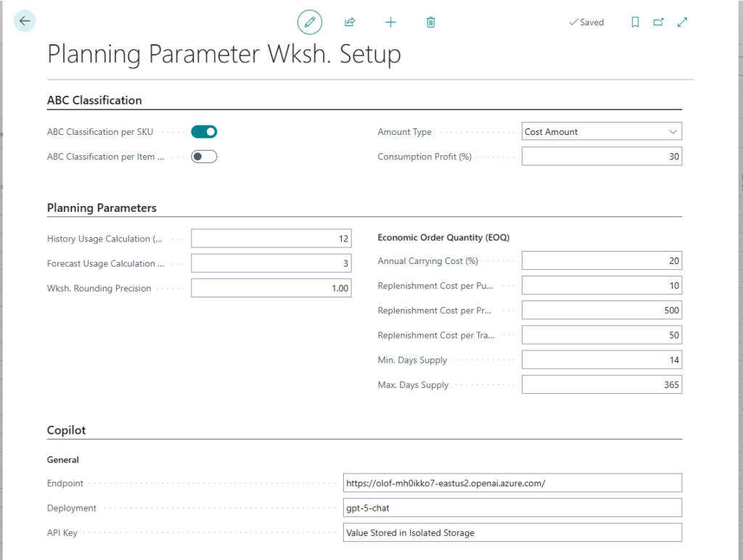Disable ABC Classification per SKU toggle
The height and width of the screenshot is (560, 743).
204,132
